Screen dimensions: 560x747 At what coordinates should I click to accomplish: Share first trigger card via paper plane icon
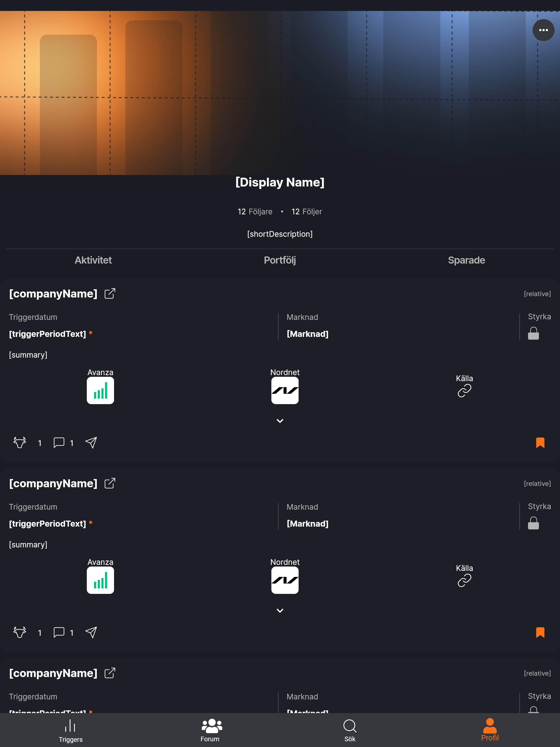click(x=91, y=442)
